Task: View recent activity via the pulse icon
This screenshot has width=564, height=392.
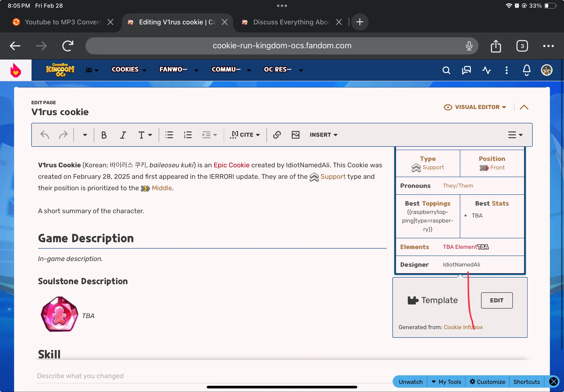Action: 486,70
